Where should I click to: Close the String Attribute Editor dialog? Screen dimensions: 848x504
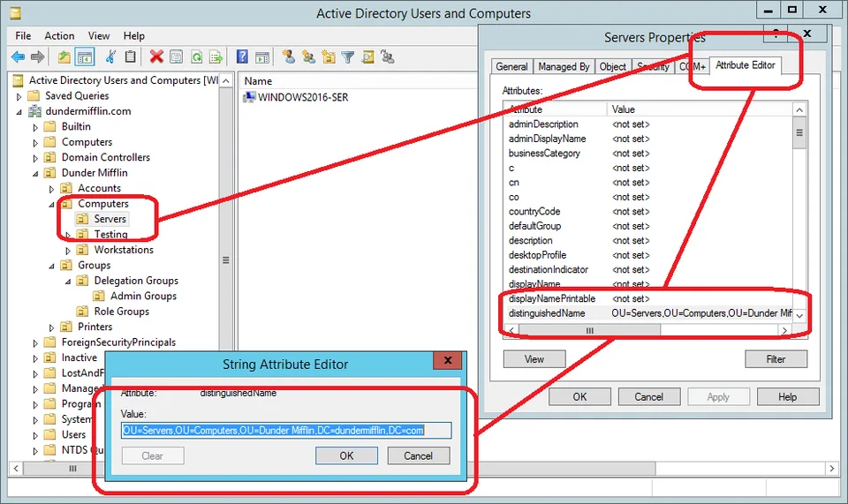pos(448,360)
